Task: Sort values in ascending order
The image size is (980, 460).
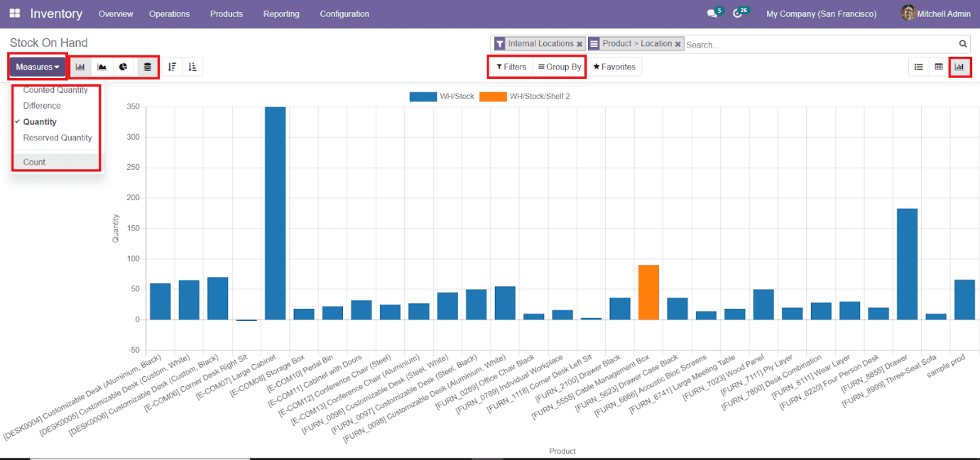Action: tap(192, 66)
